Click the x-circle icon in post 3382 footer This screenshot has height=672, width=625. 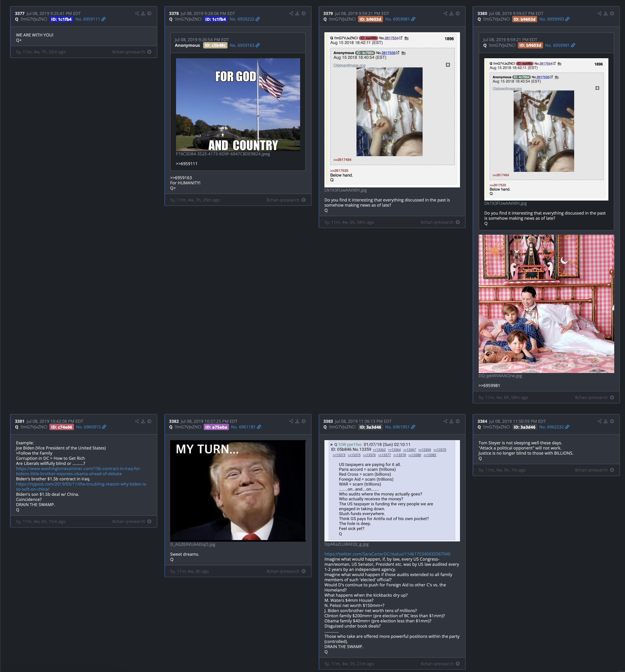[303, 571]
